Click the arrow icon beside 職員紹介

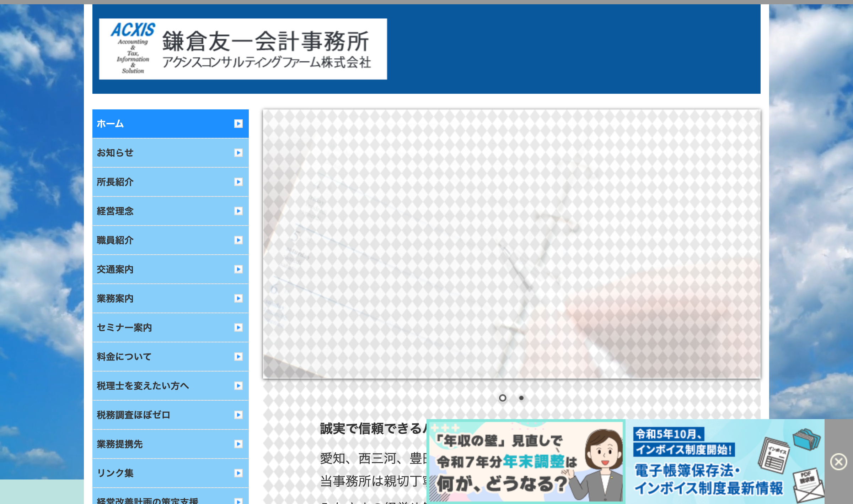pos(238,240)
